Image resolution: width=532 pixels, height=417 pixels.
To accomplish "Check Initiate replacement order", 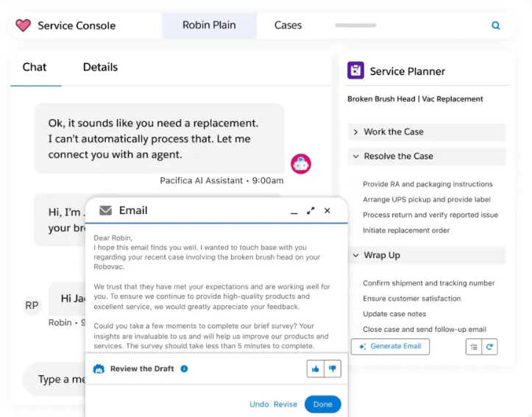I will 354,230.
